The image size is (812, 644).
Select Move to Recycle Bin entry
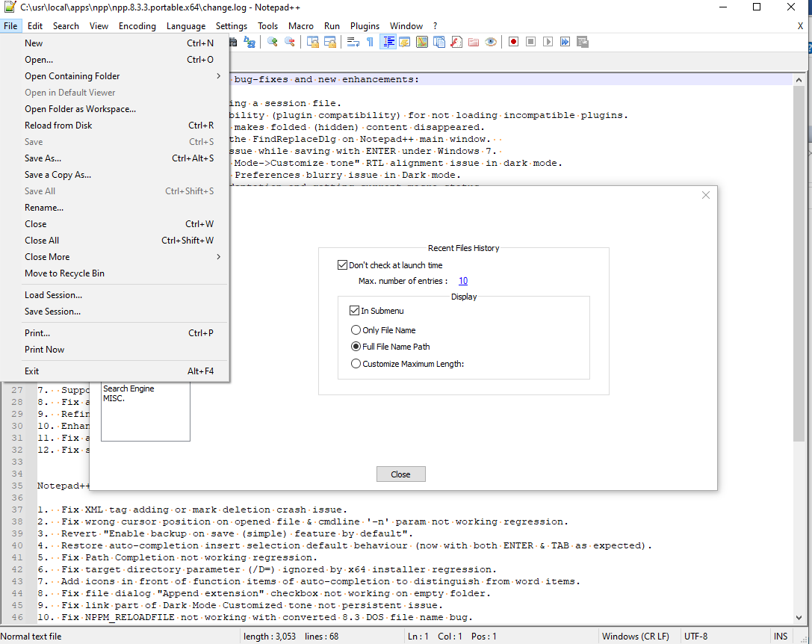pyautogui.click(x=114, y=273)
